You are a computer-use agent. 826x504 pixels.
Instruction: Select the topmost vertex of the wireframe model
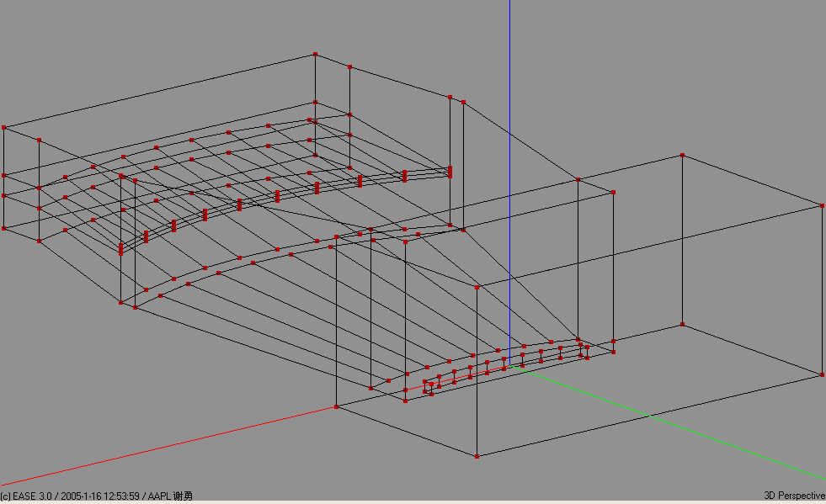point(316,55)
